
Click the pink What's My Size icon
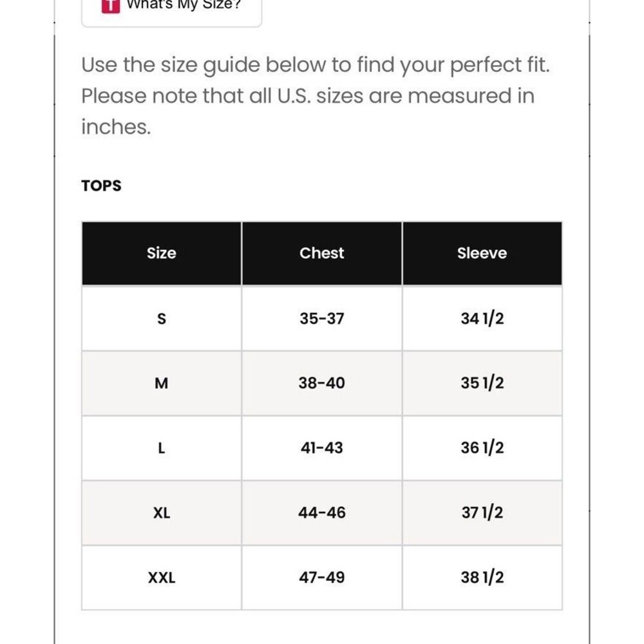(x=111, y=6)
